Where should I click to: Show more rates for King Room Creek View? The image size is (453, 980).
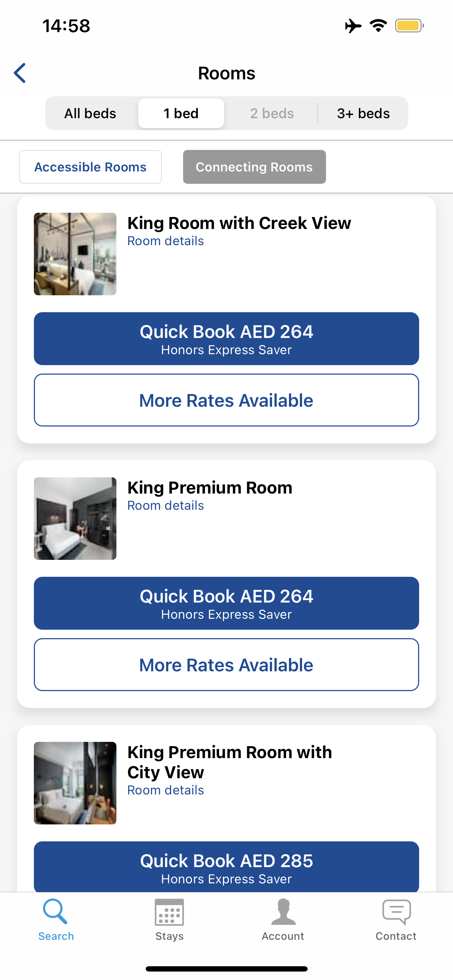pyautogui.click(x=226, y=400)
